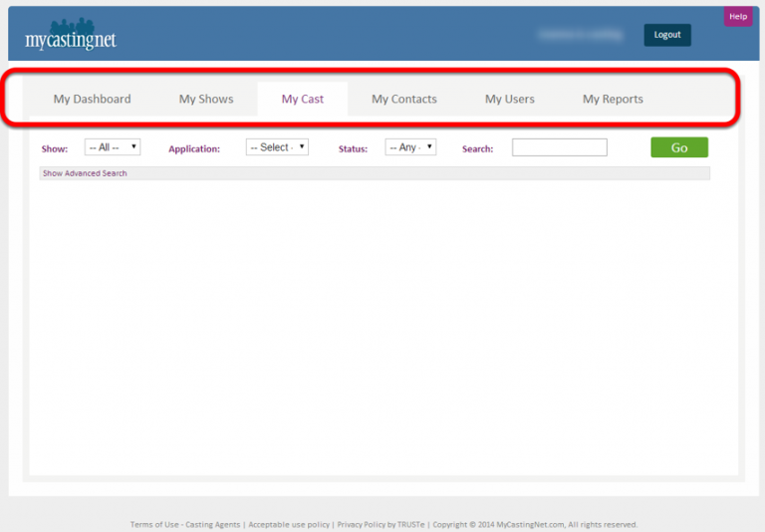Switch to the My Reports tab
The width and height of the screenshot is (765, 532).
click(x=613, y=99)
